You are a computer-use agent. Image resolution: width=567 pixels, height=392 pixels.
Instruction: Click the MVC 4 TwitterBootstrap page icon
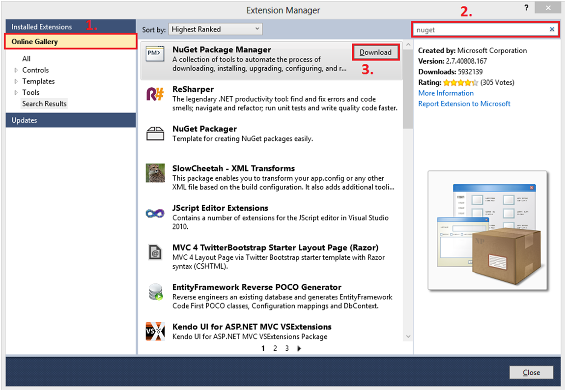(x=155, y=252)
